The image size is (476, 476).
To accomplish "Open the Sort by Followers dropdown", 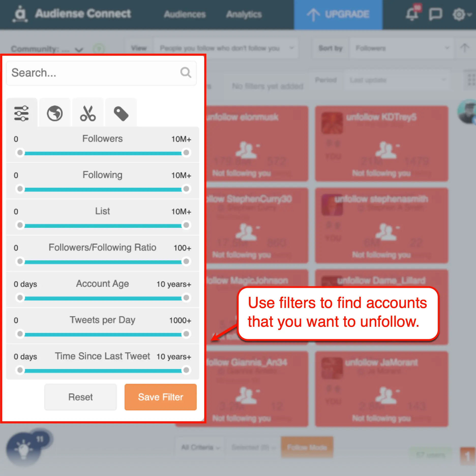I will [402, 48].
